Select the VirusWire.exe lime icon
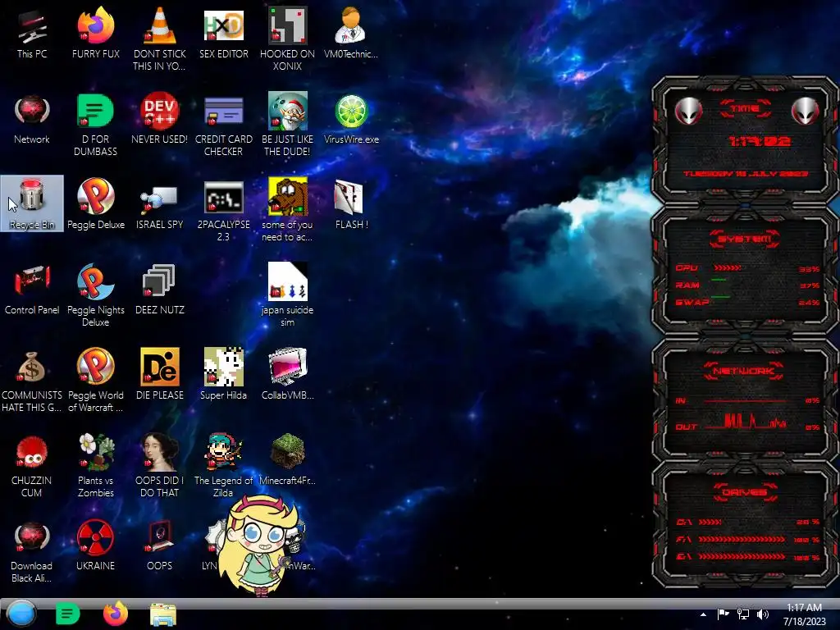This screenshot has width=840, height=630. (x=351, y=119)
